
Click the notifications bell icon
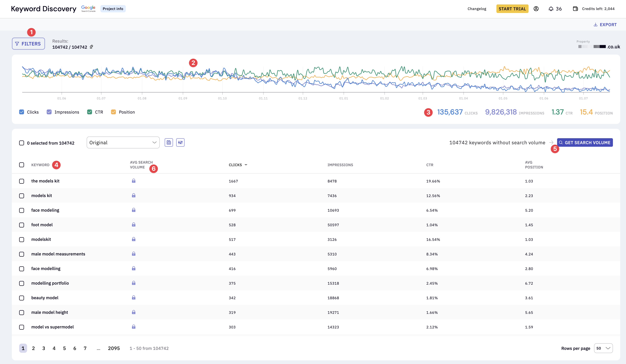(x=551, y=9)
